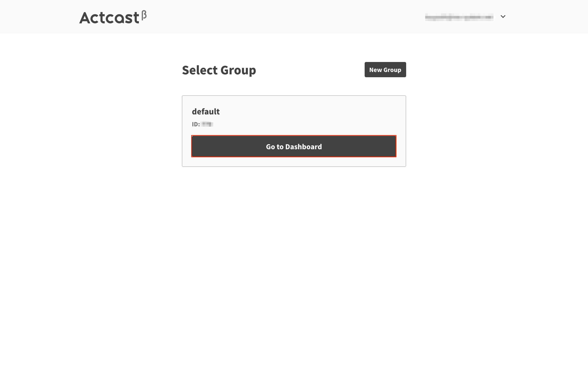This screenshot has width=588, height=369.
Task: Click empty space in top header bar
Action: point(281,17)
